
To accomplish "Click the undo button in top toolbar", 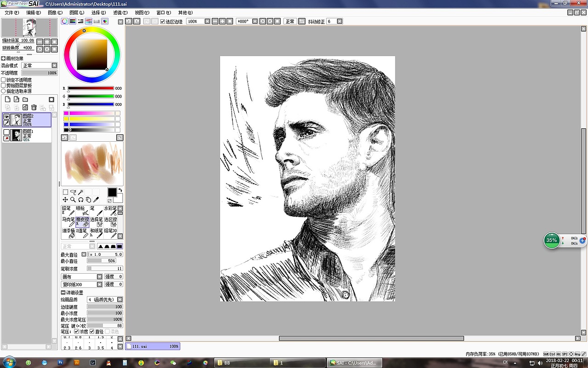I will [x=129, y=21].
